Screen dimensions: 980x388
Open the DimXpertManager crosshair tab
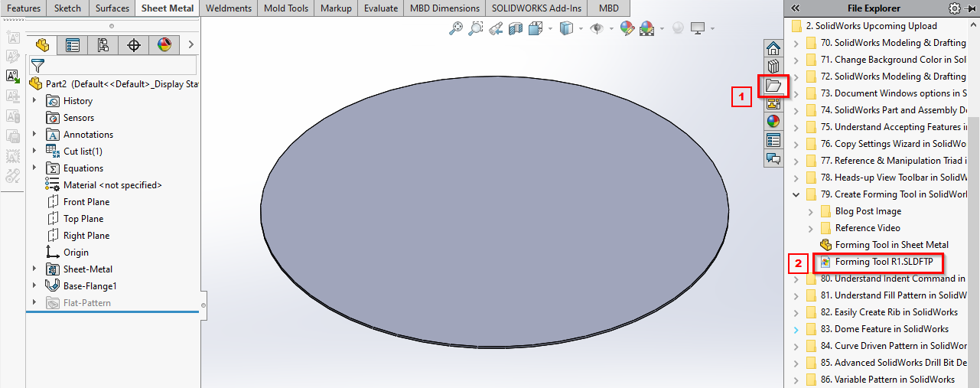coord(134,45)
